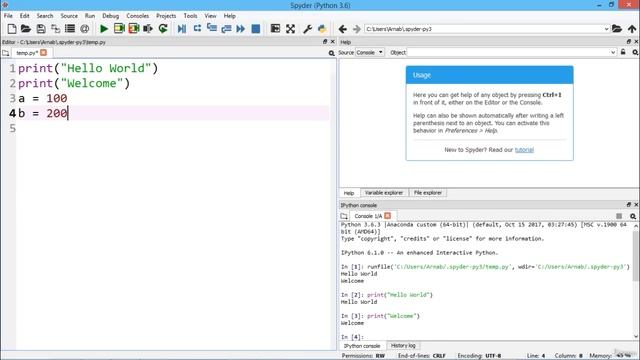
Task: Undock the IPython console pane
Action: [x=629, y=204]
